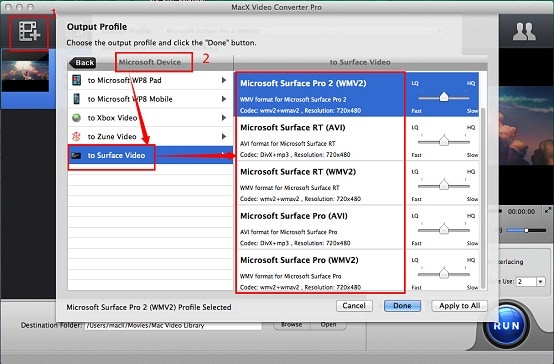Select to Xbox Video category
Image resolution: width=554 pixels, height=364 pixels.
(x=150, y=118)
